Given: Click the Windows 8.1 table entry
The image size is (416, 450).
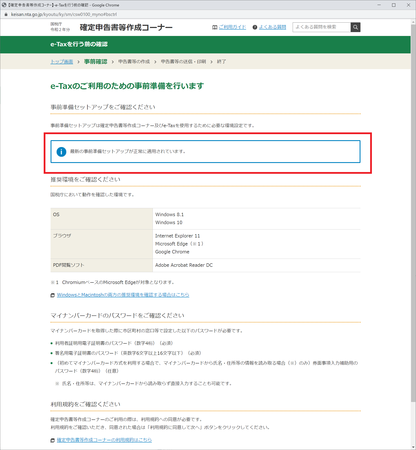Looking at the screenshot, I should [169, 215].
